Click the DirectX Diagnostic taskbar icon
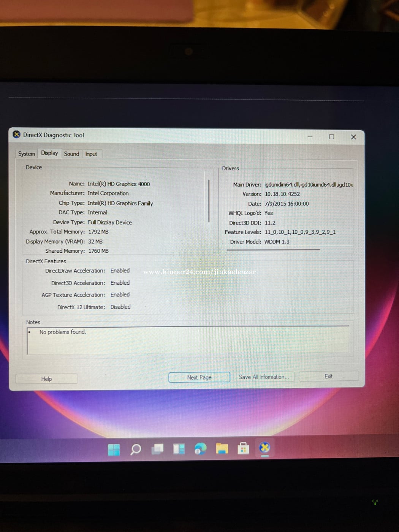Image resolution: width=399 pixels, height=532 pixels. 264,448
